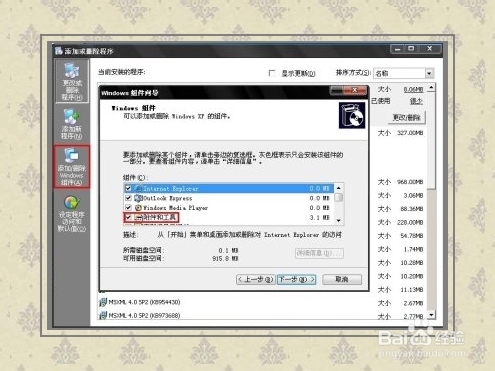Viewport: 495px width, 371px height.
Task: Click program list scroll up arrow
Action: click(x=431, y=88)
